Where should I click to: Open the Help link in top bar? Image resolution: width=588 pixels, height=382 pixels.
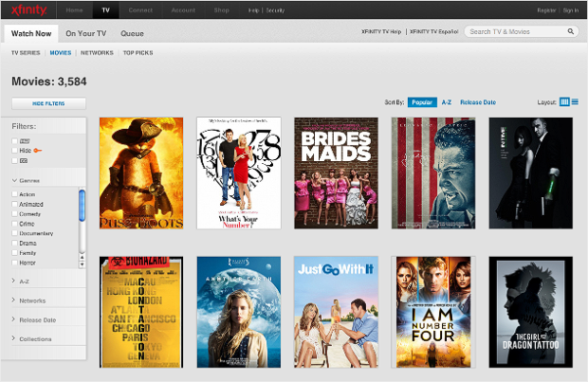[253, 10]
